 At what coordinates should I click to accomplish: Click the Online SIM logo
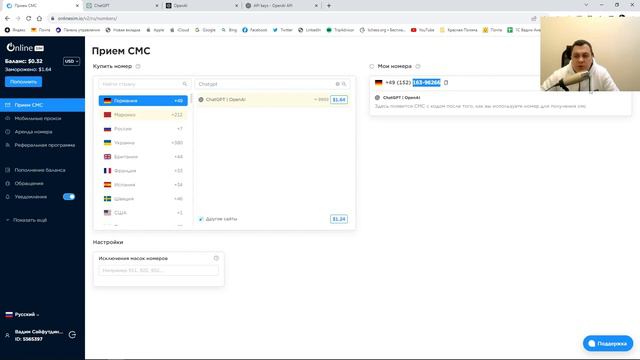pyautogui.click(x=24, y=47)
